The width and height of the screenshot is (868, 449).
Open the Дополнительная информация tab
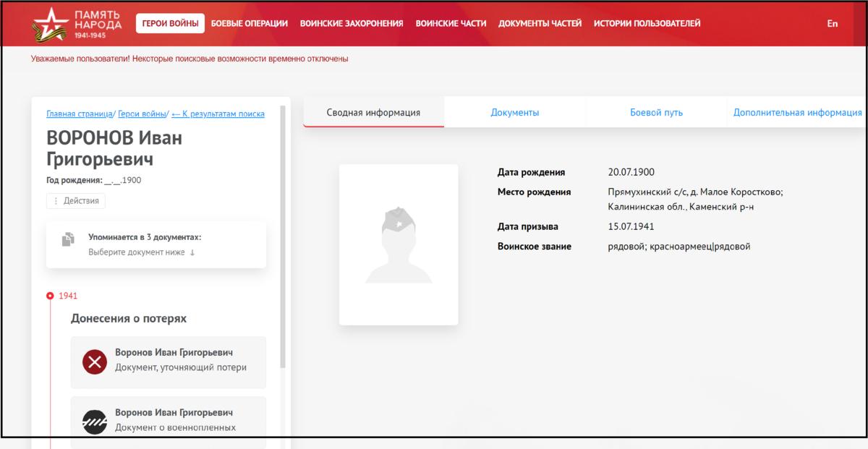796,112
